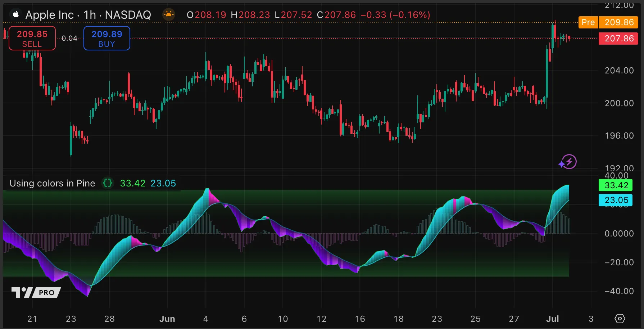The width and height of the screenshot is (644, 329).
Task: Open chart settings hexagon gear icon
Action: (x=620, y=319)
